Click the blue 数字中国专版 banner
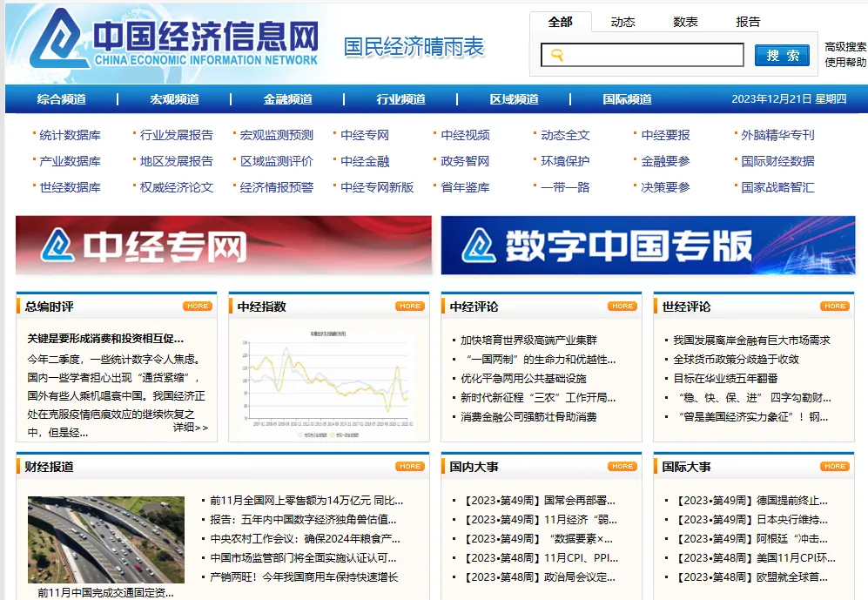The image size is (868, 600). [649, 246]
